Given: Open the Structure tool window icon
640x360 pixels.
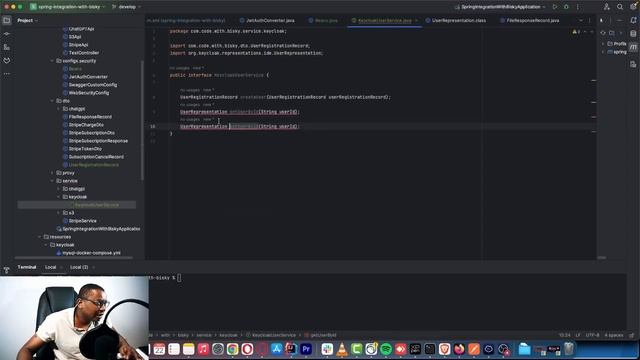Looking at the screenshot, I should coord(7,47).
